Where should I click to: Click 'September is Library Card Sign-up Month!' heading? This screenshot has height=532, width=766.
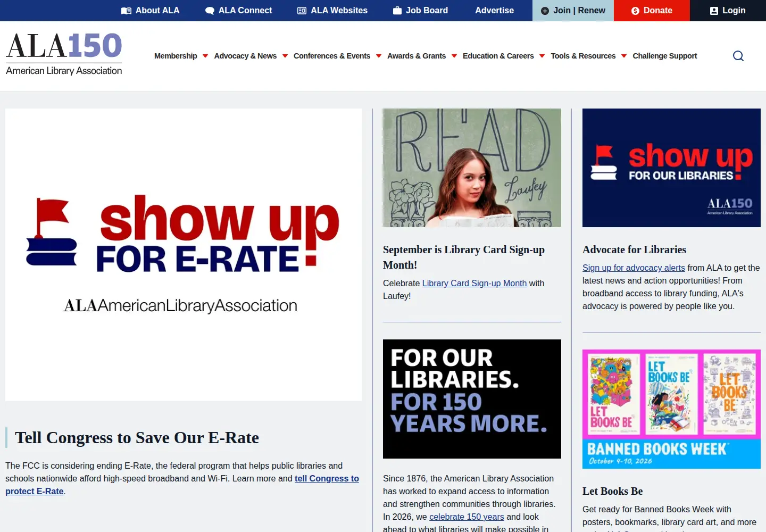click(x=464, y=257)
